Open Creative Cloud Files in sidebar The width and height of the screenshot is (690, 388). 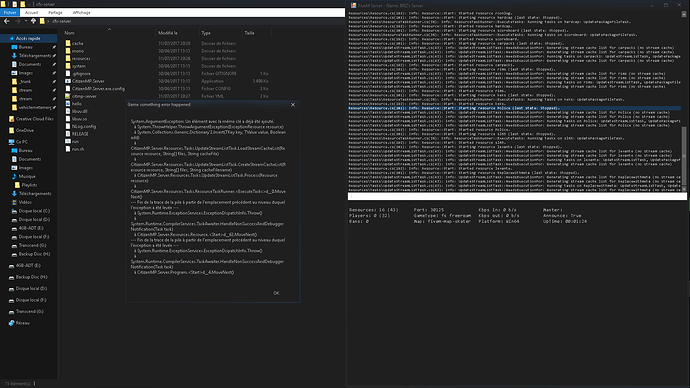[31, 119]
